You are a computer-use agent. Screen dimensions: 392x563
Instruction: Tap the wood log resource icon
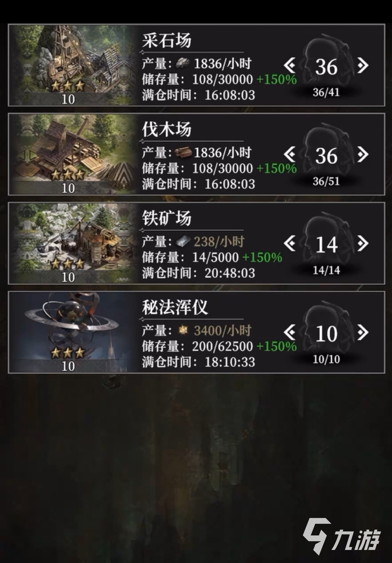coord(183,152)
